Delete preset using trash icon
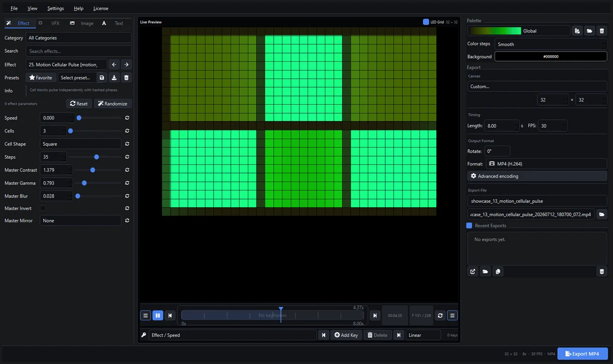Image resolution: width=613 pixels, height=364 pixels. click(x=127, y=78)
